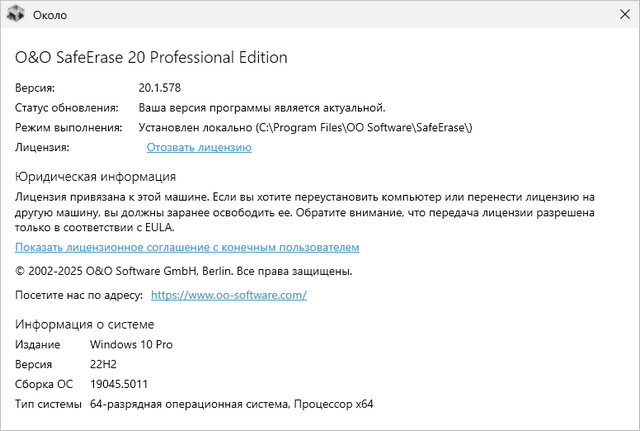Click the Около window title text

click(49, 15)
